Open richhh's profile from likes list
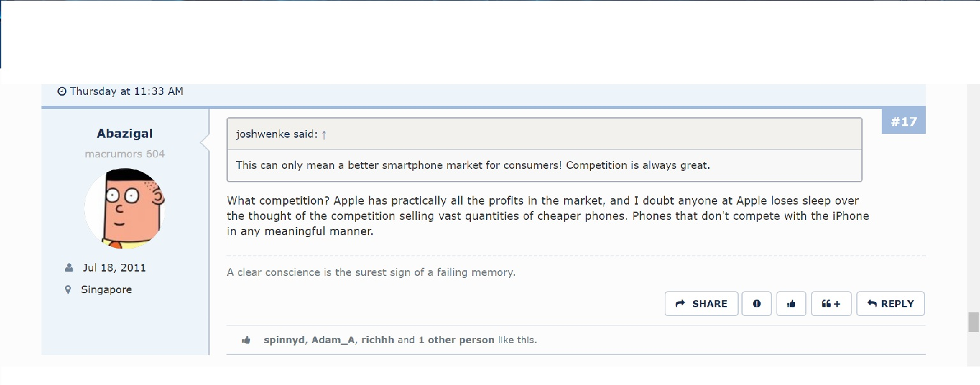The height and width of the screenshot is (385, 980). pos(378,340)
